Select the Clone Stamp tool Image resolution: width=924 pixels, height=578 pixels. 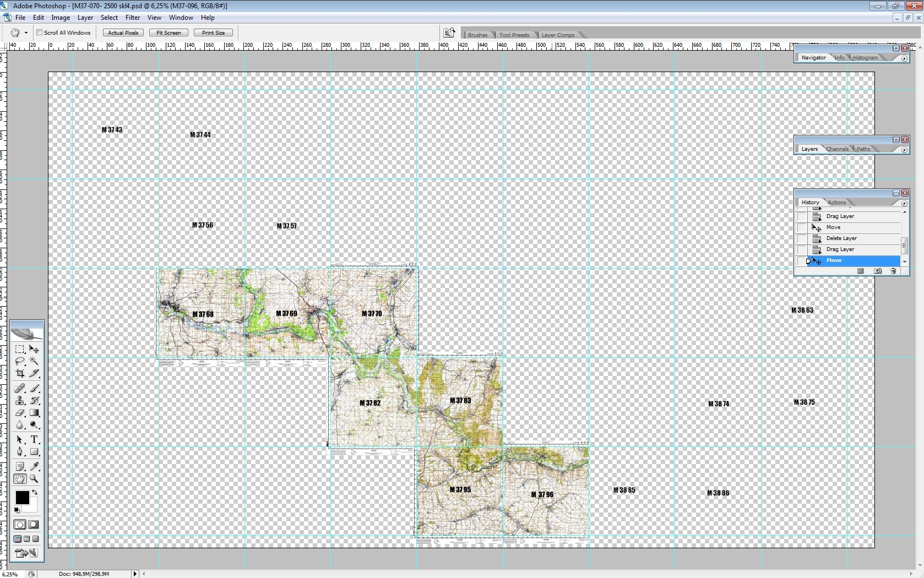20,401
